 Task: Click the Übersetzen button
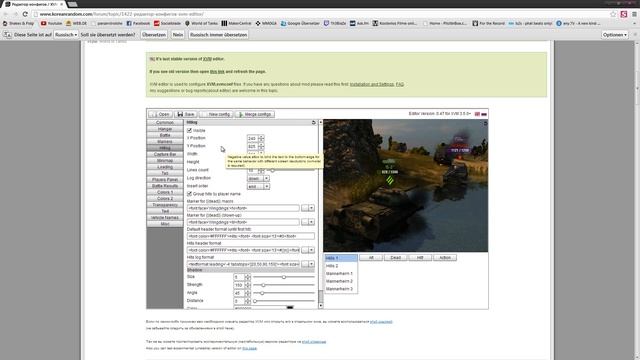pos(154,35)
